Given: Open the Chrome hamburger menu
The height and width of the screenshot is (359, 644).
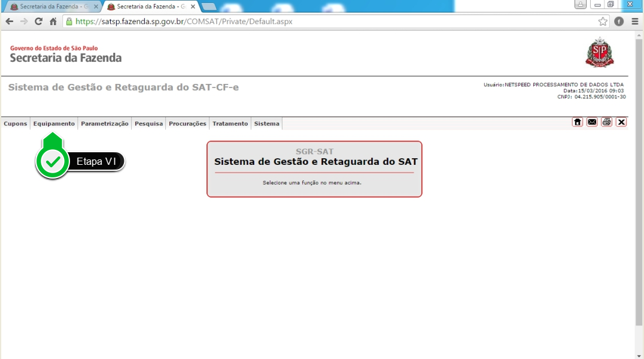Looking at the screenshot, I should pos(635,22).
